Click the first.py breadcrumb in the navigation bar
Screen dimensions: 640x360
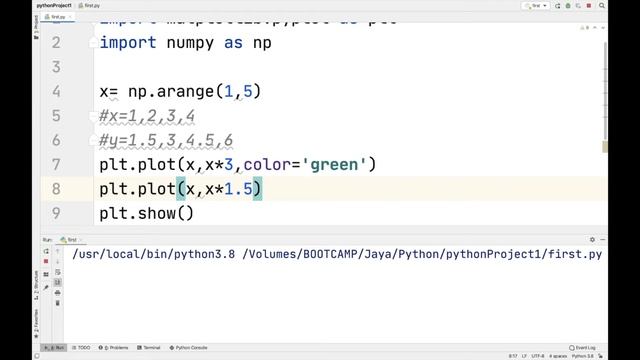tap(89, 6)
